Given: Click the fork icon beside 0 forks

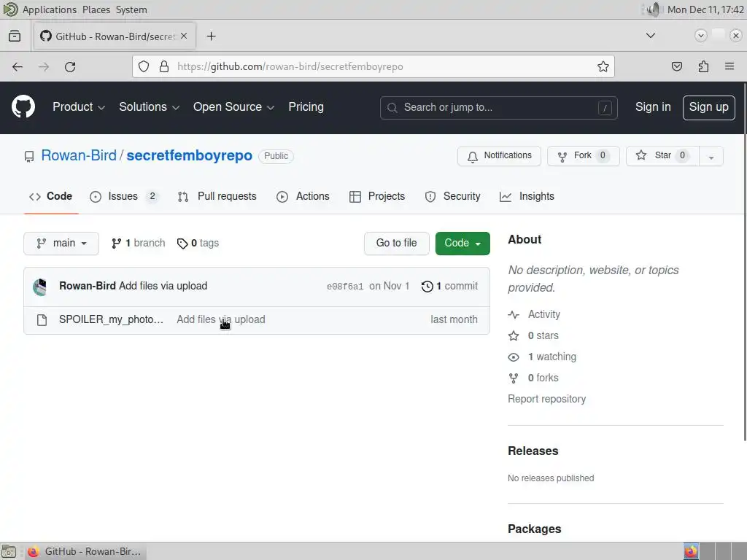Looking at the screenshot, I should click(514, 378).
